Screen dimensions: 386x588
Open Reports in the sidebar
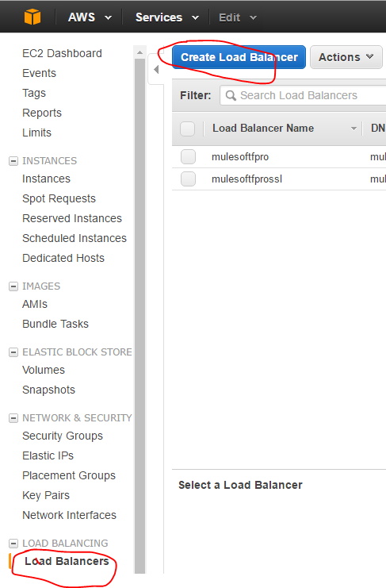point(41,113)
